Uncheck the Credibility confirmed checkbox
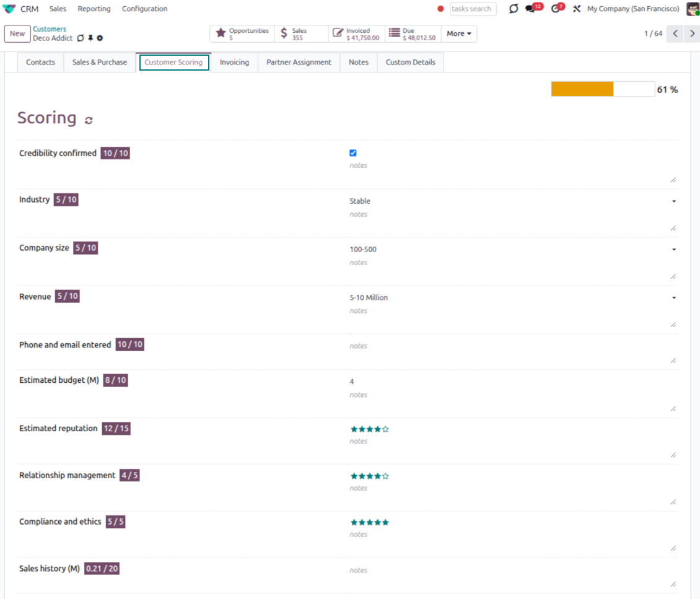 353,153
